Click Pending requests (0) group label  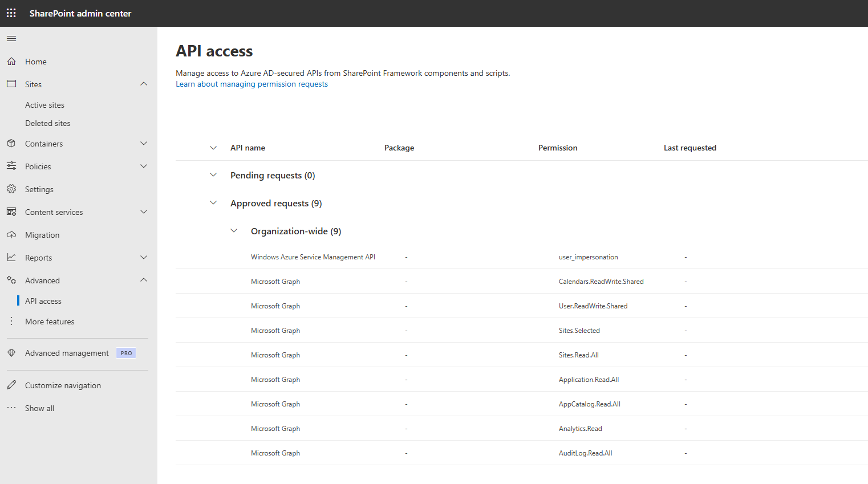tap(273, 175)
